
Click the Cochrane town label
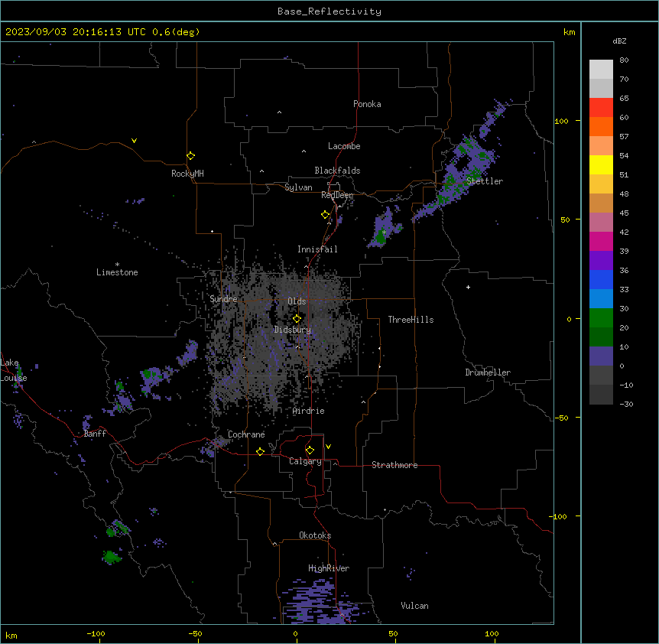pos(246,434)
